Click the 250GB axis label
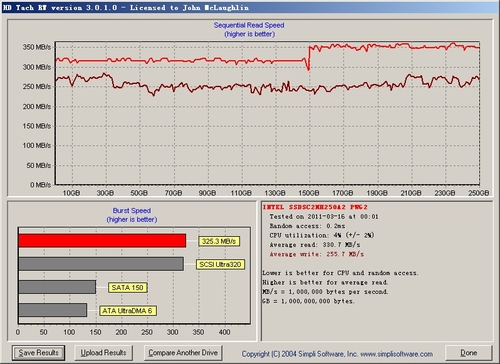Viewport: 500px width, 364px height. [478, 193]
